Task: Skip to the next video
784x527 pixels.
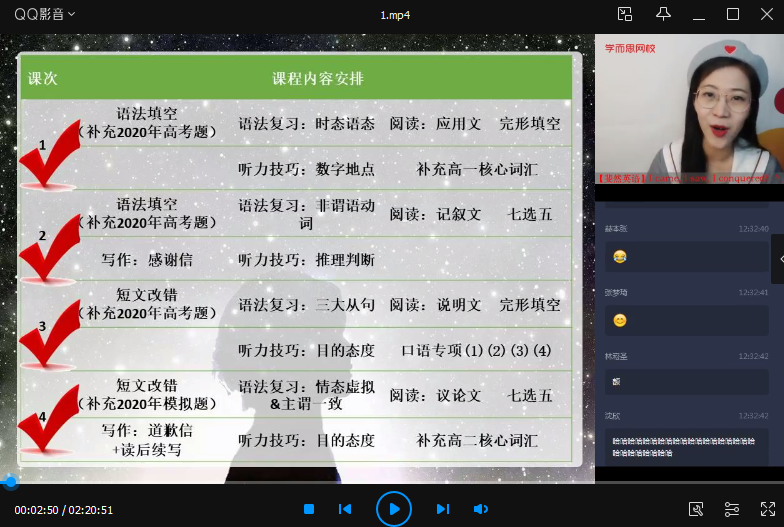Action: 442,509
